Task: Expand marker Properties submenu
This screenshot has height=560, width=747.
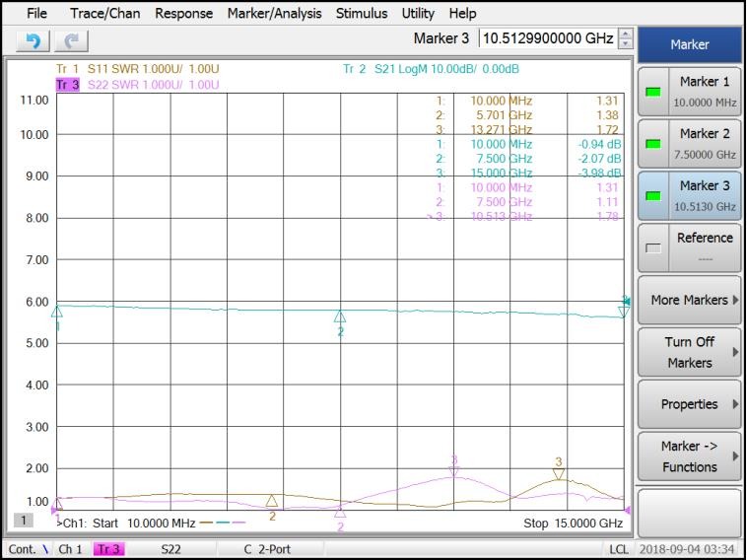Action: tap(690, 404)
